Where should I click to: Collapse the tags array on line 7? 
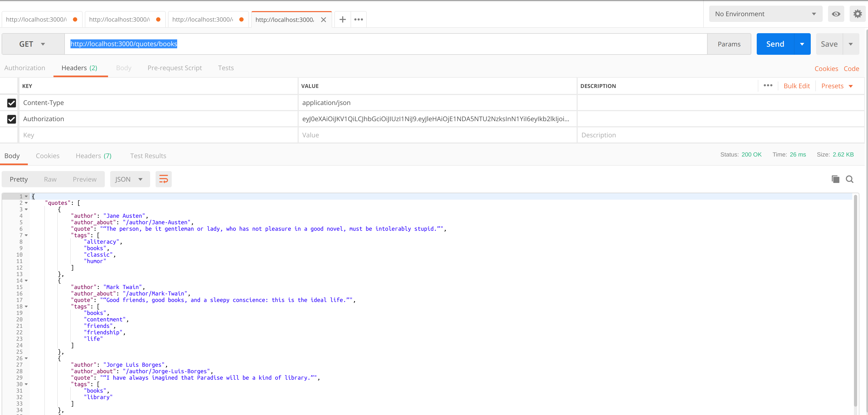(x=26, y=235)
